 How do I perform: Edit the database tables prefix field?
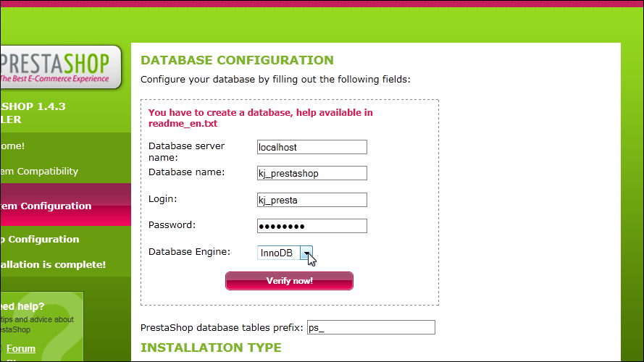[371, 327]
